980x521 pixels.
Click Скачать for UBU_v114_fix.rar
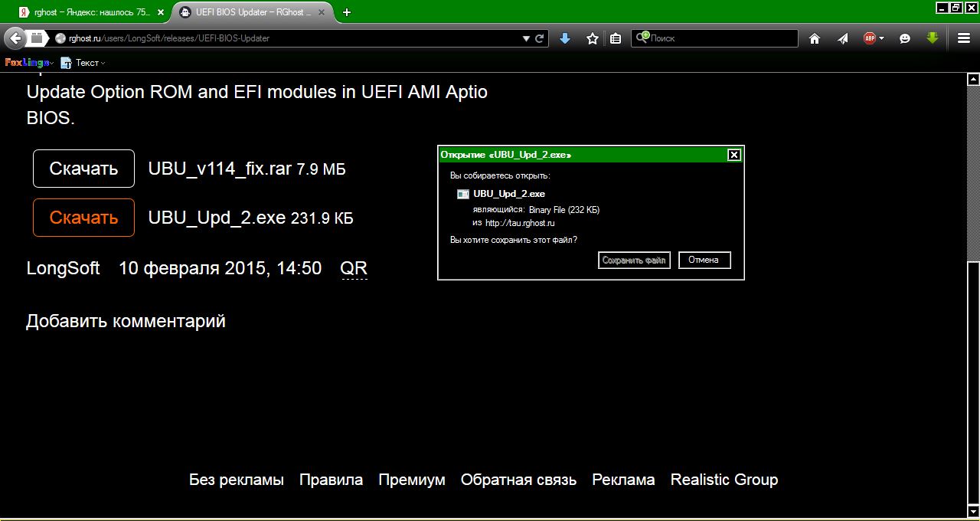tap(83, 169)
